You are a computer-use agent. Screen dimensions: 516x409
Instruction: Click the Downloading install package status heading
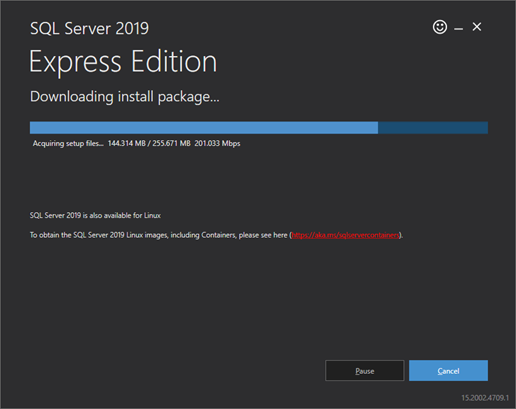click(x=125, y=97)
